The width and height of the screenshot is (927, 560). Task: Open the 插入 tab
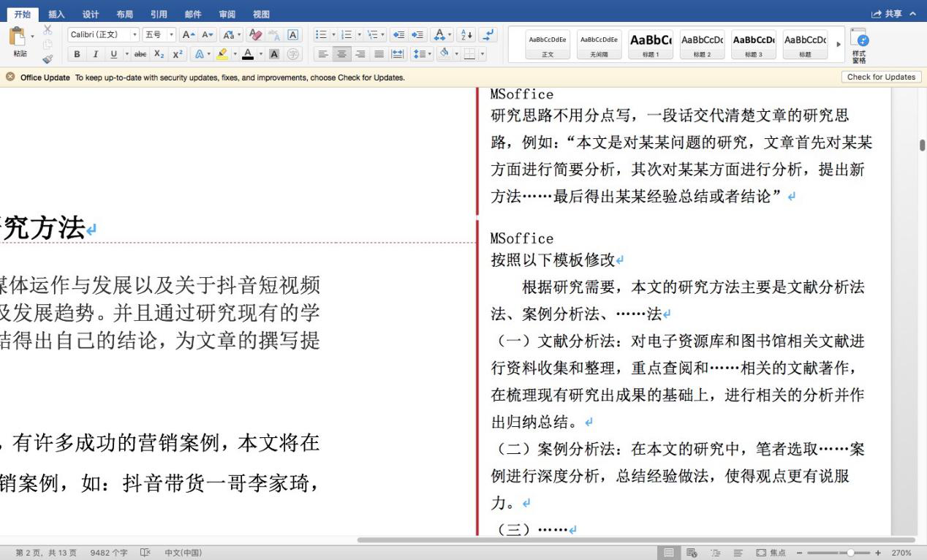(56, 14)
